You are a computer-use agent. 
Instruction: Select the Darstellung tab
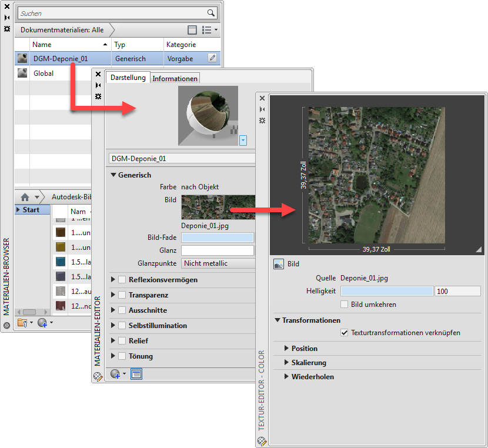coord(128,78)
